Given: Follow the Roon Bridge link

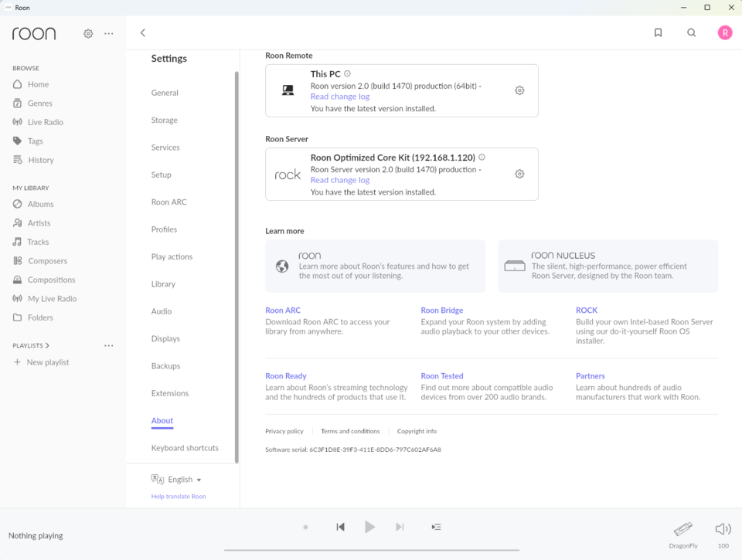Looking at the screenshot, I should pos(442,311).
